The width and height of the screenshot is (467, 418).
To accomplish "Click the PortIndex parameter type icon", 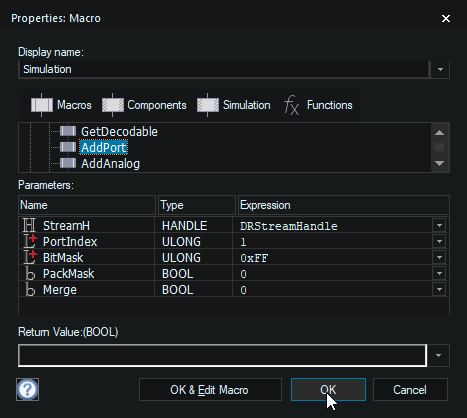I will (x=30, y=241).
